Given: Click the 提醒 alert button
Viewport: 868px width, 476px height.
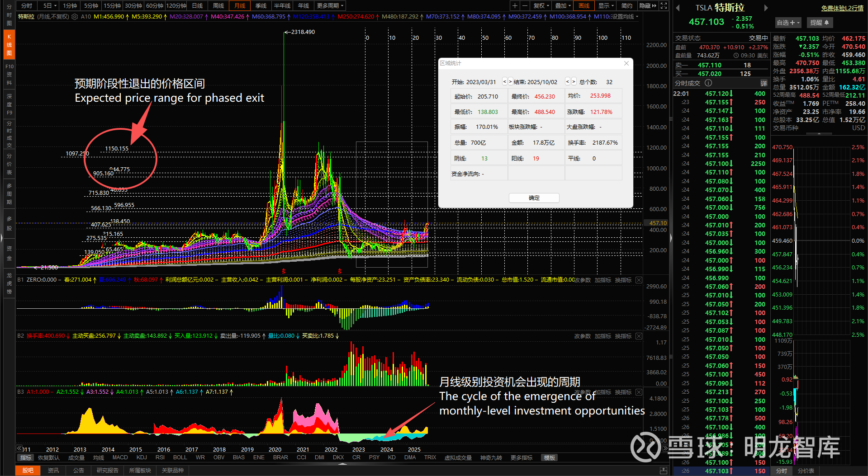Looking at the screenshot, I should (x=820, y=23).
